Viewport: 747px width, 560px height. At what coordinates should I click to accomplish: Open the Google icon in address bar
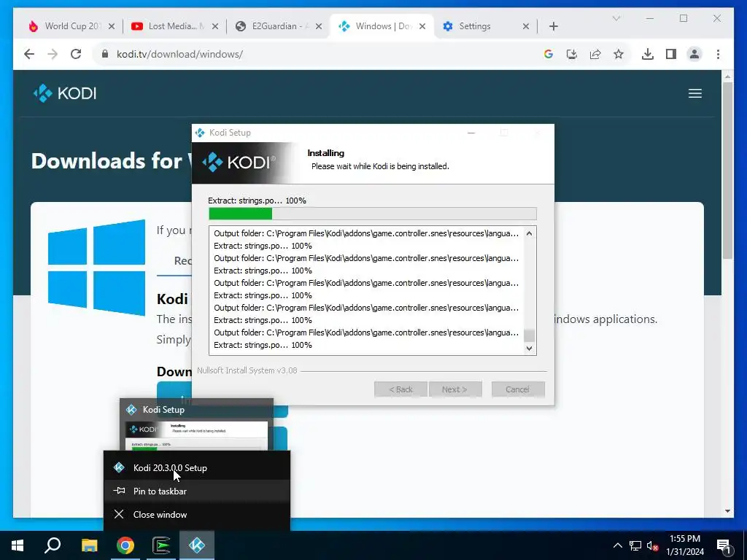click(549, 54)
